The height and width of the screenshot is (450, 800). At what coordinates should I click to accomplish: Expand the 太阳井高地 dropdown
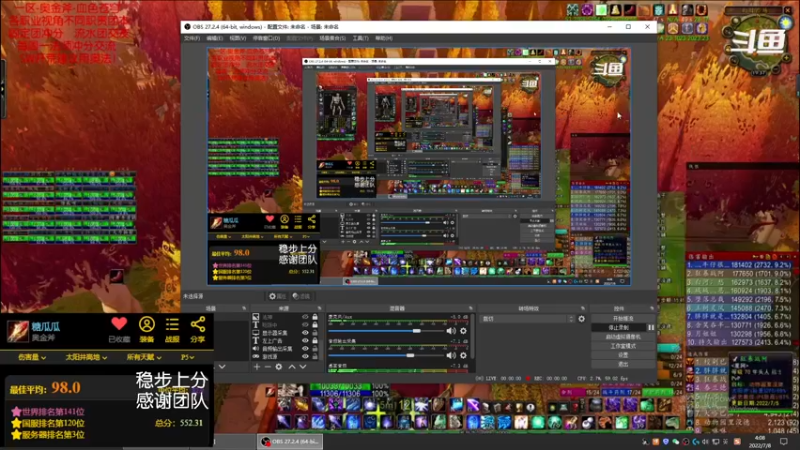click(x=86, y=357)
